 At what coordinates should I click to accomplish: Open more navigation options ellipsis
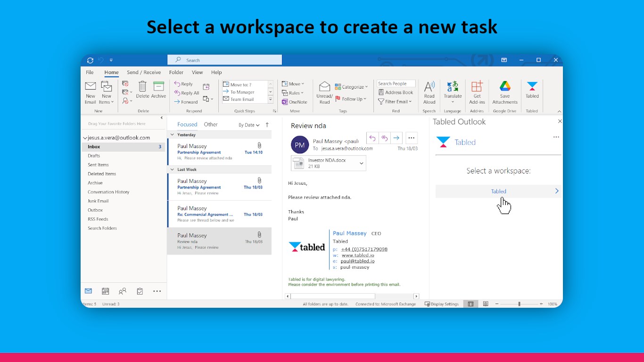[x=157, y=291]
